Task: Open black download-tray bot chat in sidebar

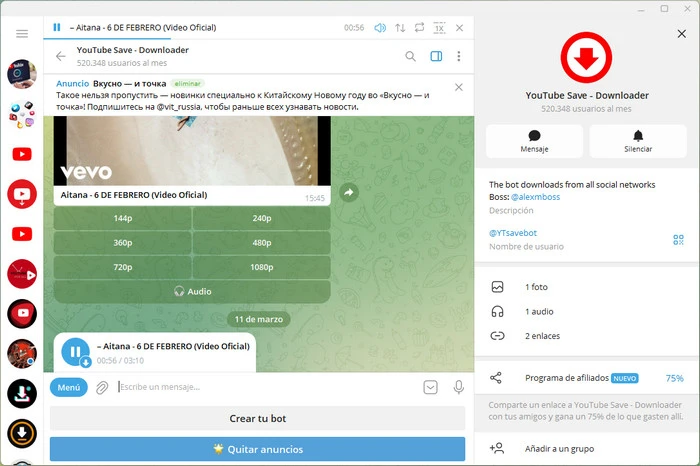Action: 22,394
